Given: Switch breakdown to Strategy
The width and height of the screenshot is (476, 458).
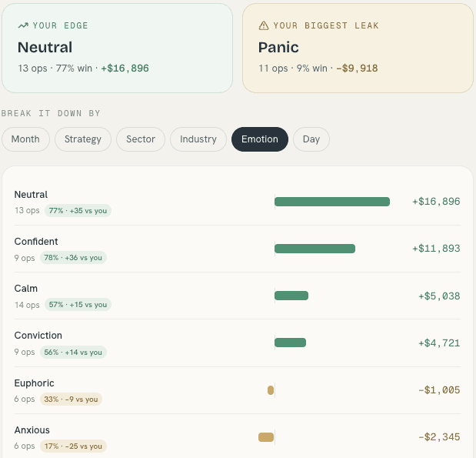Looking at the screenshot, I should [x=83, y=139].
